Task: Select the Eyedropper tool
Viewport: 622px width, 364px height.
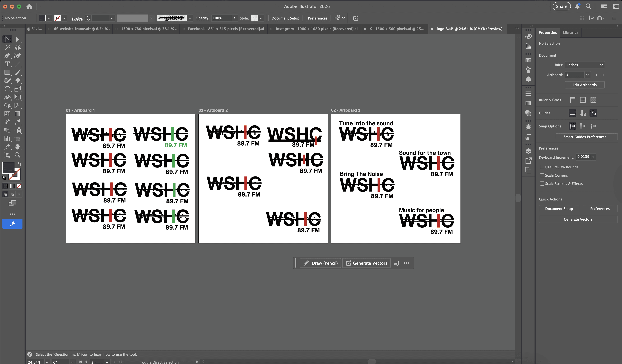Action: (x=17, y=122)
